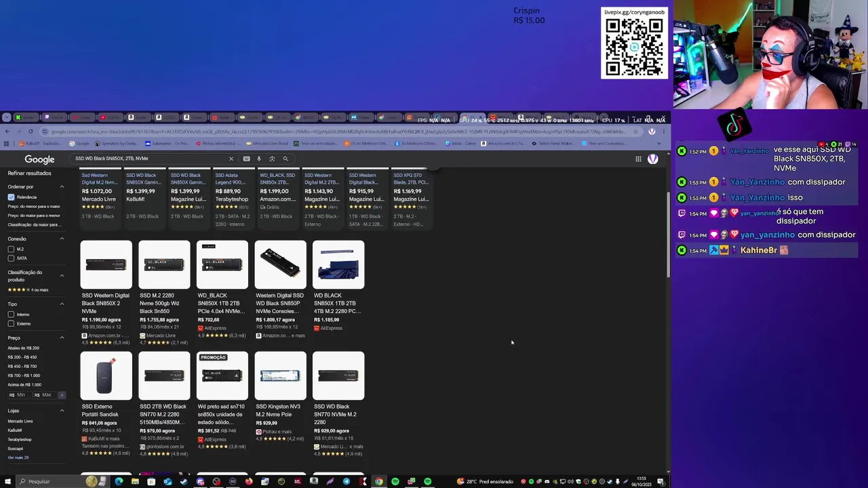Open SSD M.2 2280 Nvme 500gb product image
The image size is (868, 488).
tap(164, 264)
